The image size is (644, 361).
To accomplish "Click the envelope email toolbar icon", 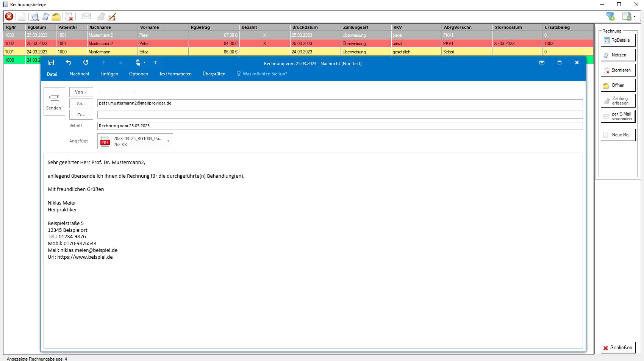I will click(87, 16).
